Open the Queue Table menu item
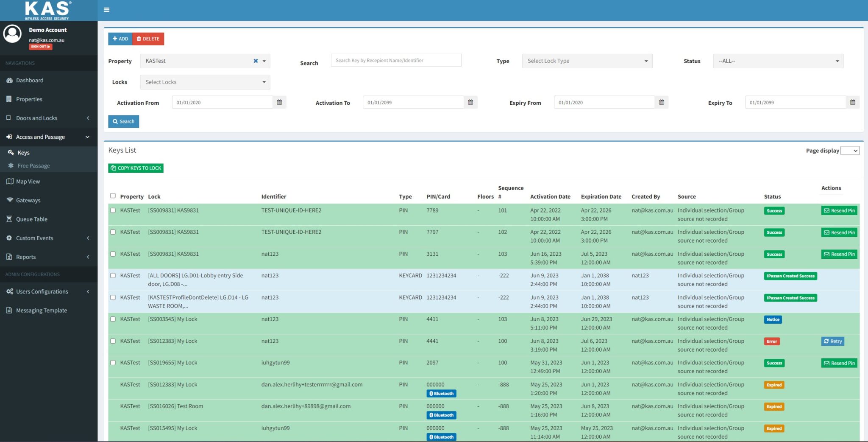The width and height of the screenshot is (868, 442). point(49,219)
